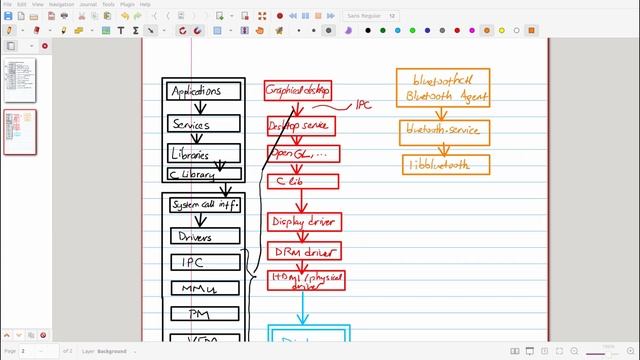The width and height of the screenshot is (640, 360).
Task: Toggle the fill shape option
Action: pyautogui.click(x=348, y=30)
